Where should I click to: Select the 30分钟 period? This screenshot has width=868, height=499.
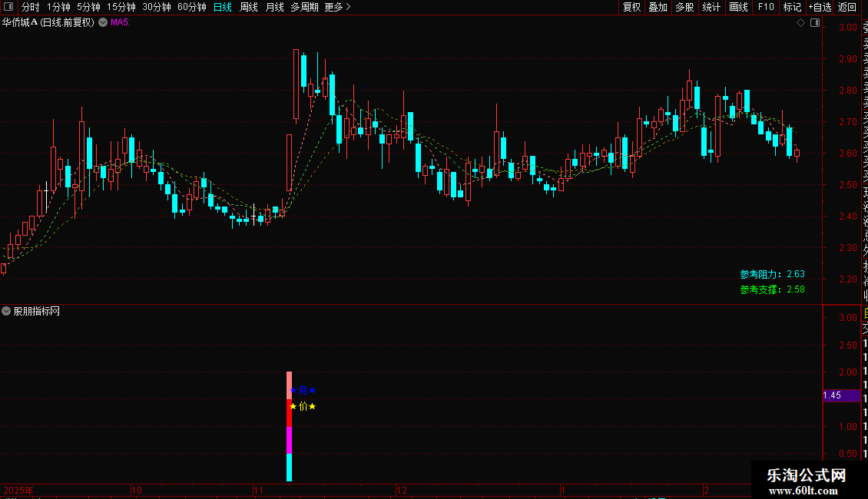tap(157, 7)
